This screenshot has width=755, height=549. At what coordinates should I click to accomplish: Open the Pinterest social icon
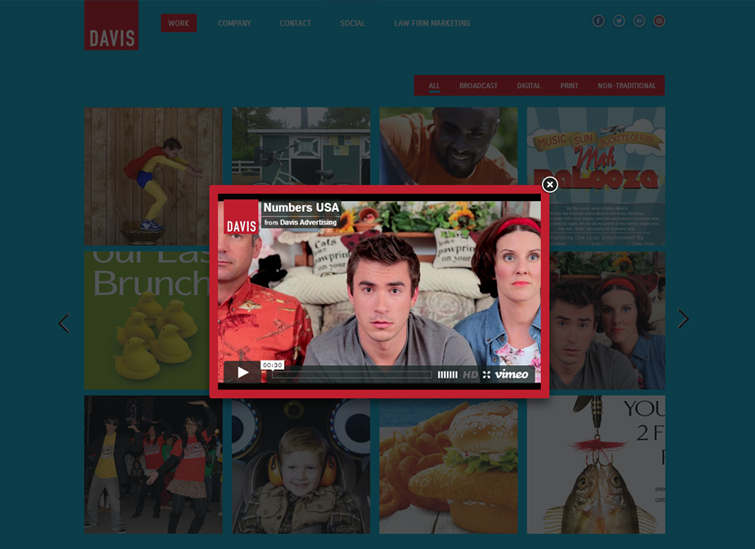[659, 21]
